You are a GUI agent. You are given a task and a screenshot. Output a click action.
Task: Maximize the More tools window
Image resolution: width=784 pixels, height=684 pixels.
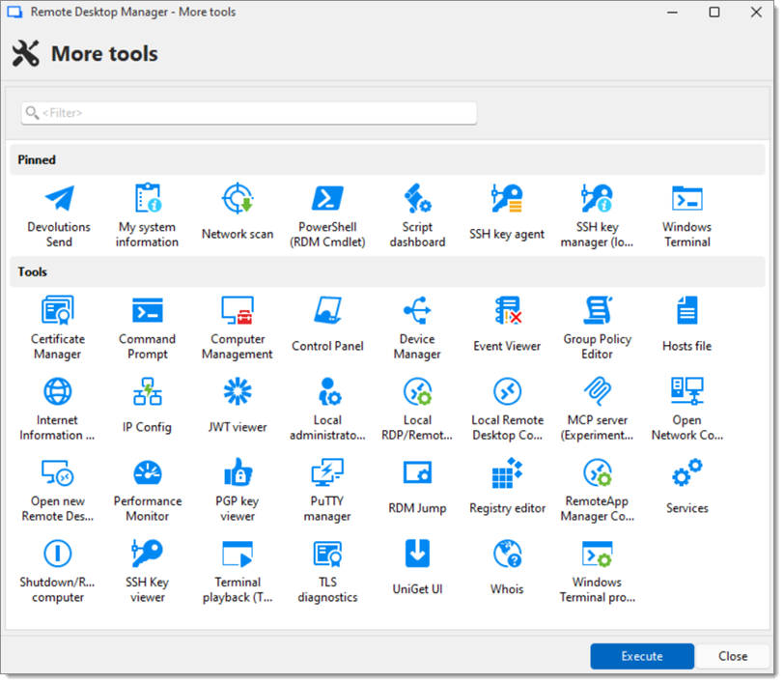[714, 13]
